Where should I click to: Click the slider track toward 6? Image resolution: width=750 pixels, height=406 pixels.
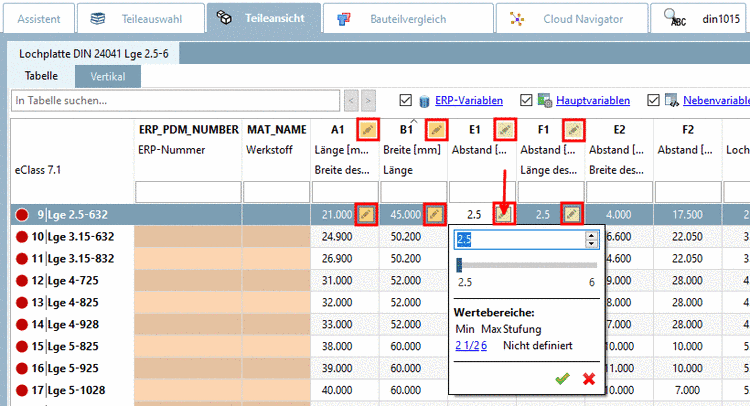(x=529, y=265)
